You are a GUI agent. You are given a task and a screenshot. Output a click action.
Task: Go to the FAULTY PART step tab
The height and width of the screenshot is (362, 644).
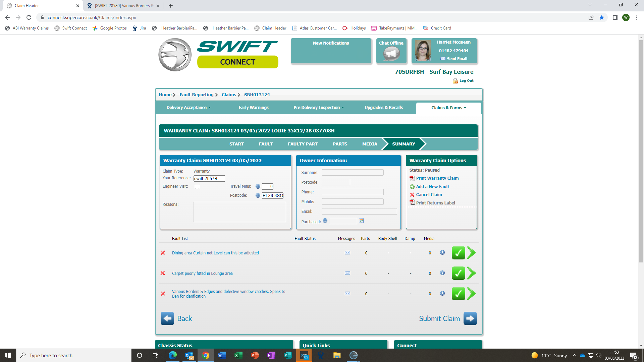(303, 144)
